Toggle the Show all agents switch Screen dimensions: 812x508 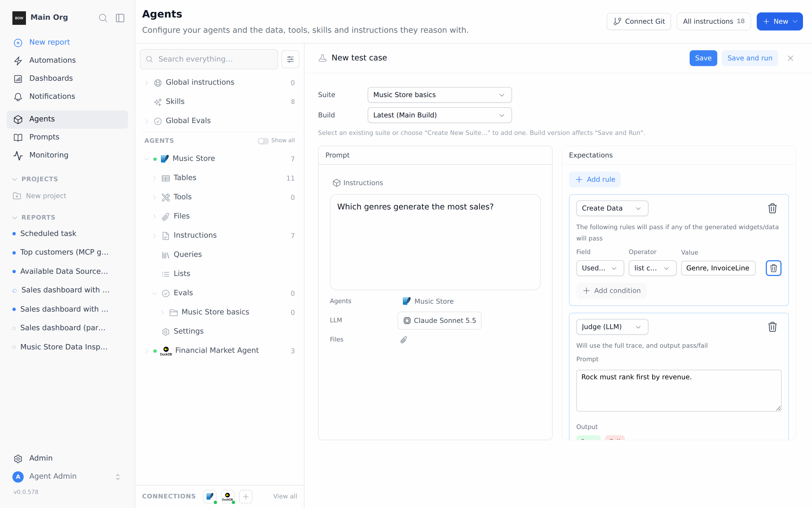click(x=263, y=141)
